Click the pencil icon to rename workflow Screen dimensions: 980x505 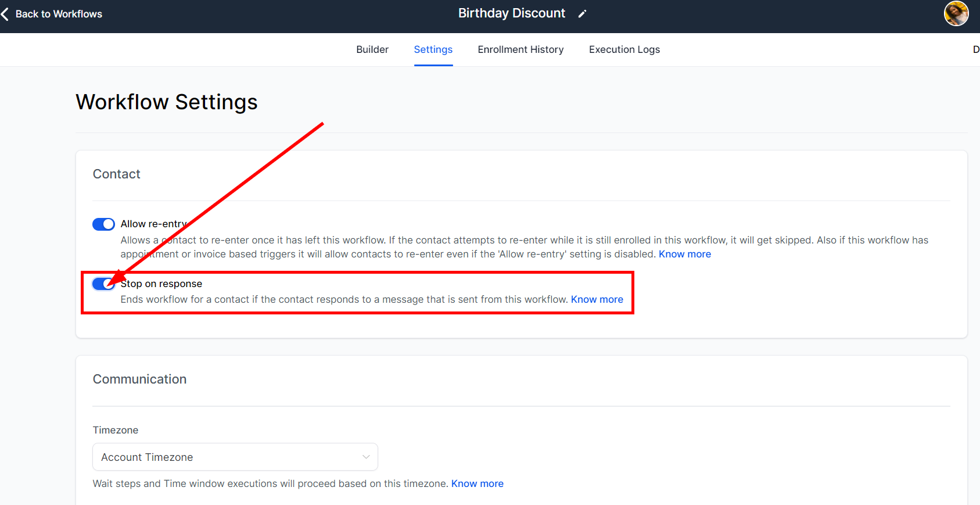click(582, 14)
